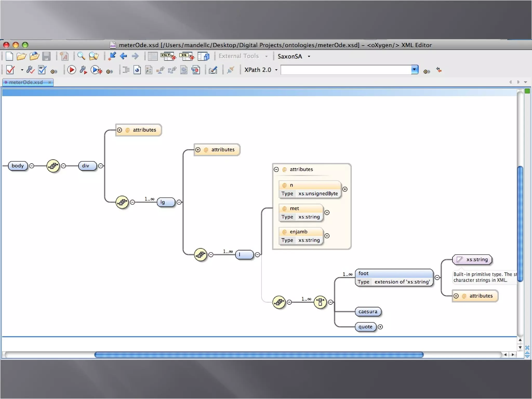
Task: Click the Find/Replace magnifier icon
Action: pyautogui.click(x=81, y=56)
